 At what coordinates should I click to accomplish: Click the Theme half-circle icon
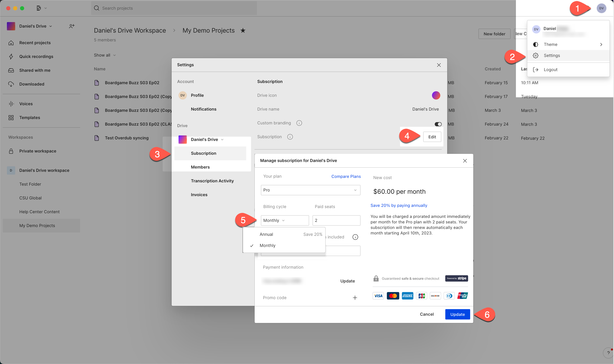(535, 44)
